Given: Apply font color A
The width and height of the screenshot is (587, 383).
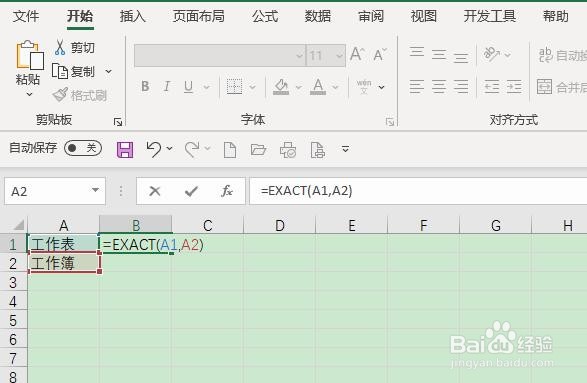Looking at the screenshot, I should tap(318, 86).
